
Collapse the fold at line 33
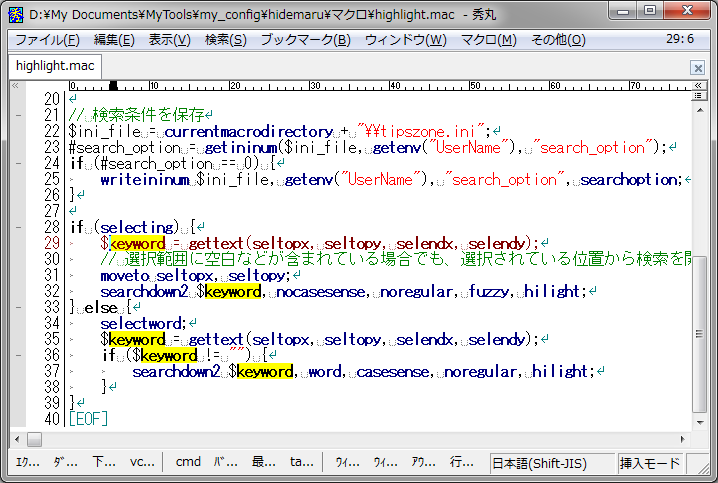coord(18,308)
